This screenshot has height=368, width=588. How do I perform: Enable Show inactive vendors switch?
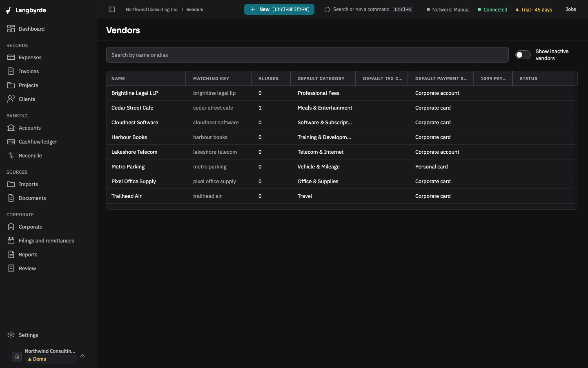523,55
